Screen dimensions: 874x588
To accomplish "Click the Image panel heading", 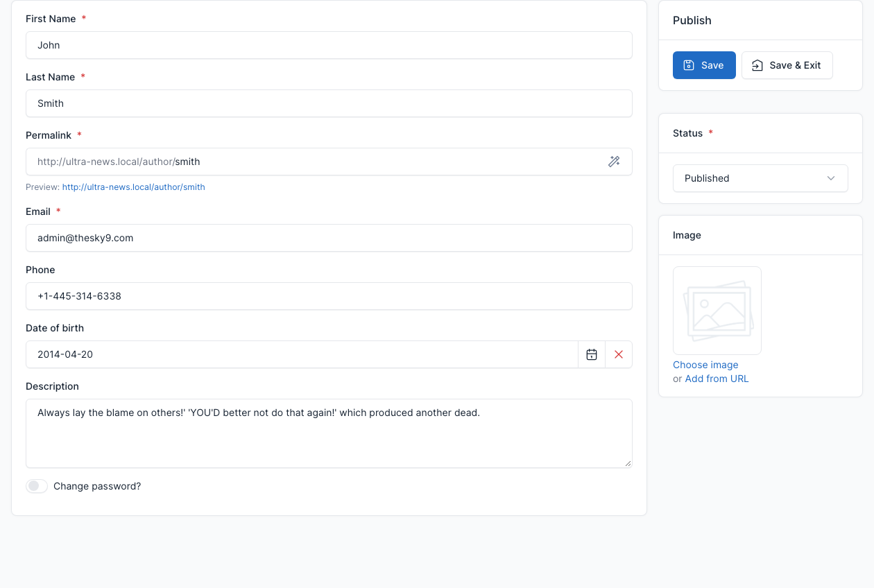I will pos(687,235).
